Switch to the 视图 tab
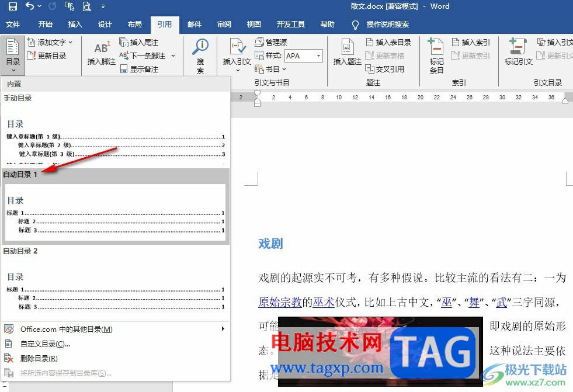This screenshot has height=392, width=573. 253,25
